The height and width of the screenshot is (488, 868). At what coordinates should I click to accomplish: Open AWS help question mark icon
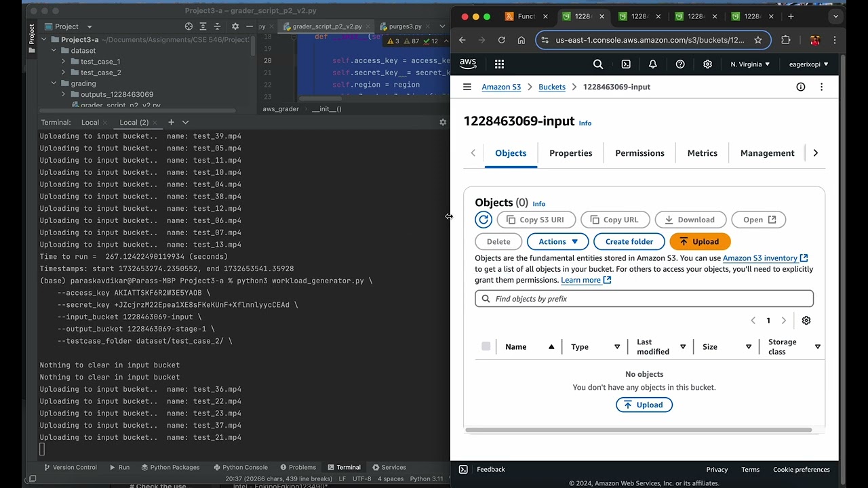(680, 64)
